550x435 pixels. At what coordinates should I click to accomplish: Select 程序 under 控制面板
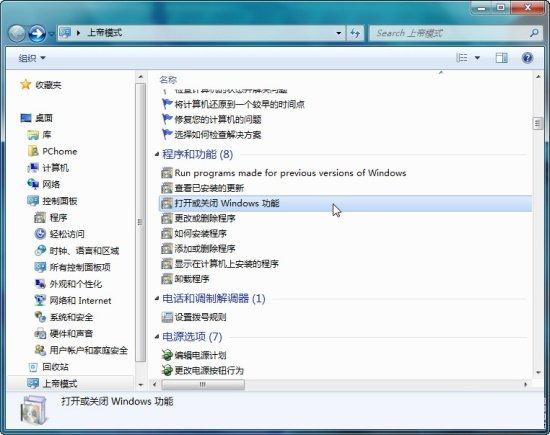(58, 218)
